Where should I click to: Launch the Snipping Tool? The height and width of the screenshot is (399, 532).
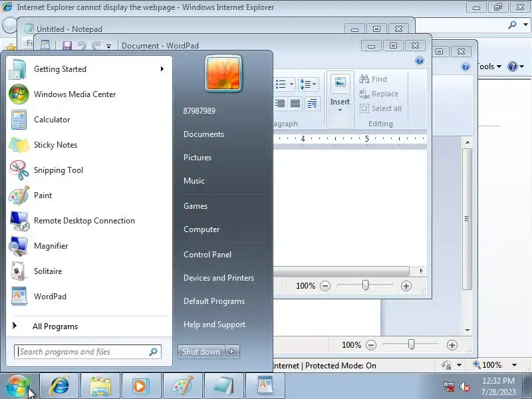[88, 170]
